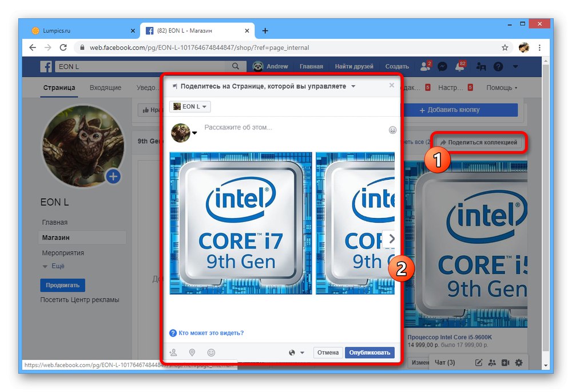Screen dimensions: 572x392
Task: Click next arrow in product carousel
Action: pyautogui.click(x=391, y=239)
